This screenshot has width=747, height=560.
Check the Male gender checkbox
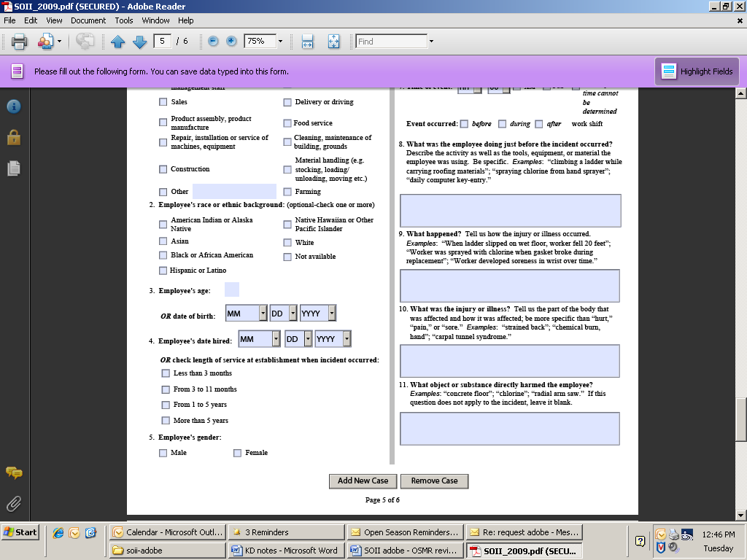[163, 454]
